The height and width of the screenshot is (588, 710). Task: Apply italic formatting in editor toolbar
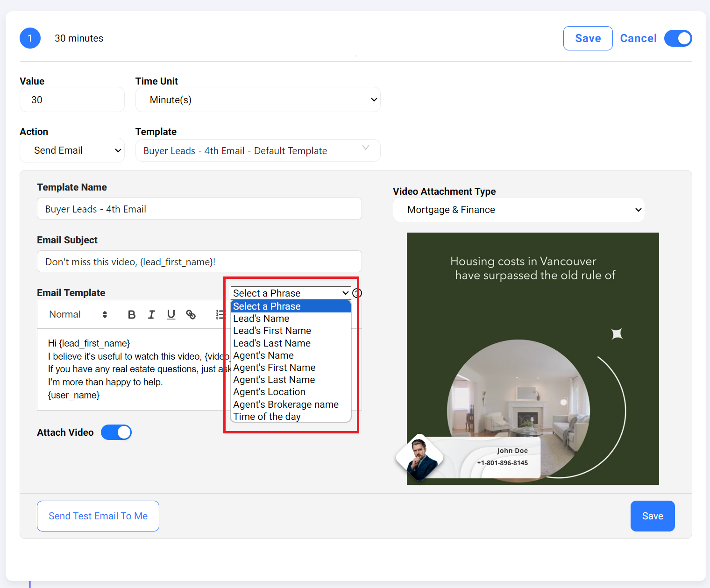(x=151, y=315)
